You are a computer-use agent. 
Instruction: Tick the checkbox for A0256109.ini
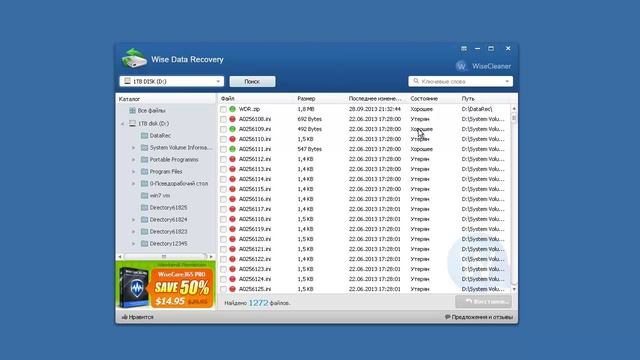(x=223, y=129)
